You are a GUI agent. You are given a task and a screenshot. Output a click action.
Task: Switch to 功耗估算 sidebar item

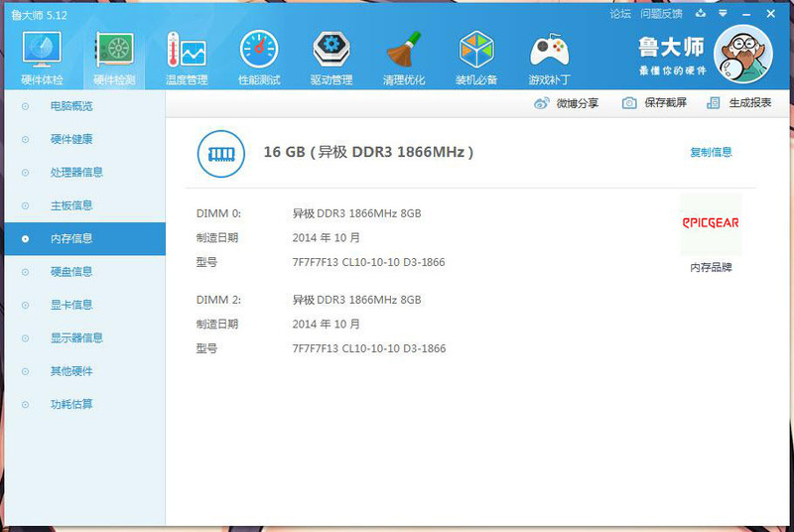(84, 404)
